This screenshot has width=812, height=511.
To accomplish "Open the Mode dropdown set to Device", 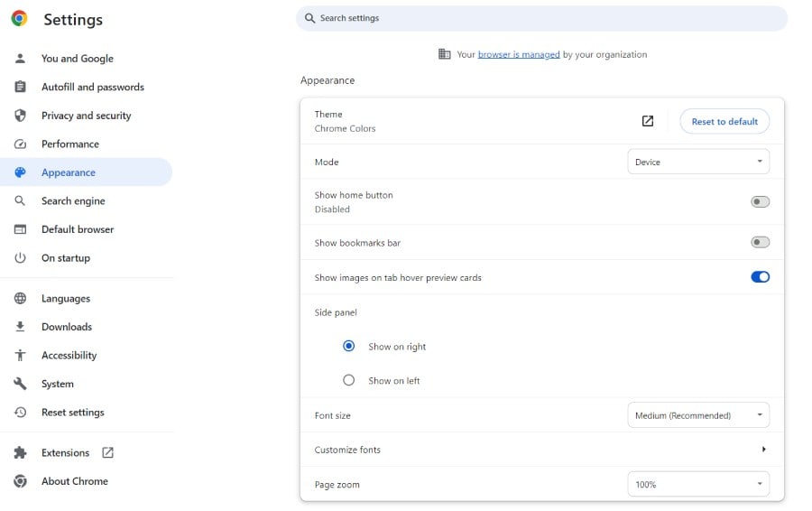I will 698,162.
